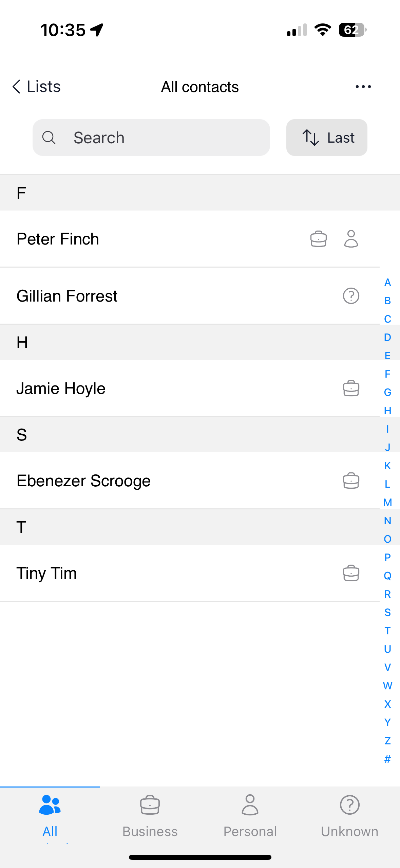
Task: Tap Tiny Tim's briefcase icon
Action: click(x=351, y=573)
